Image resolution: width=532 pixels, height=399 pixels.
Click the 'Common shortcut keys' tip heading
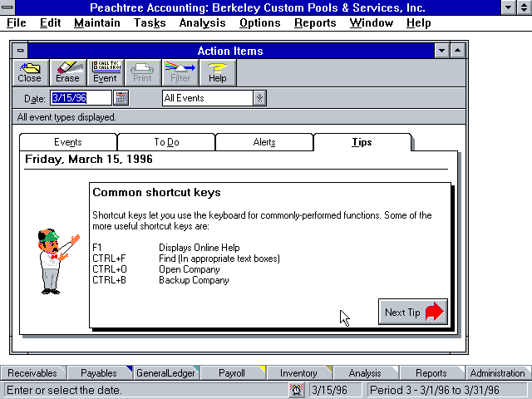click(x=156, y=192)
